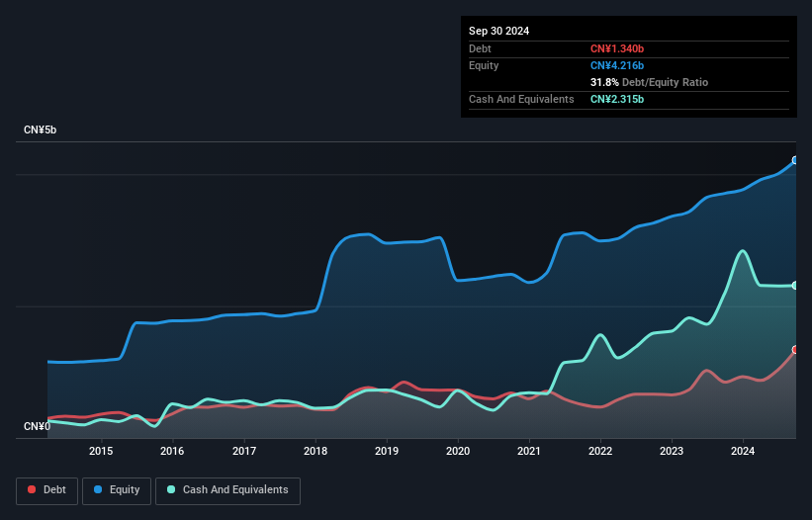Click Cash And Equivalents label in tooltip
Image resolution: width=812 pixels, height=520 pixels.
pos(521,99)
